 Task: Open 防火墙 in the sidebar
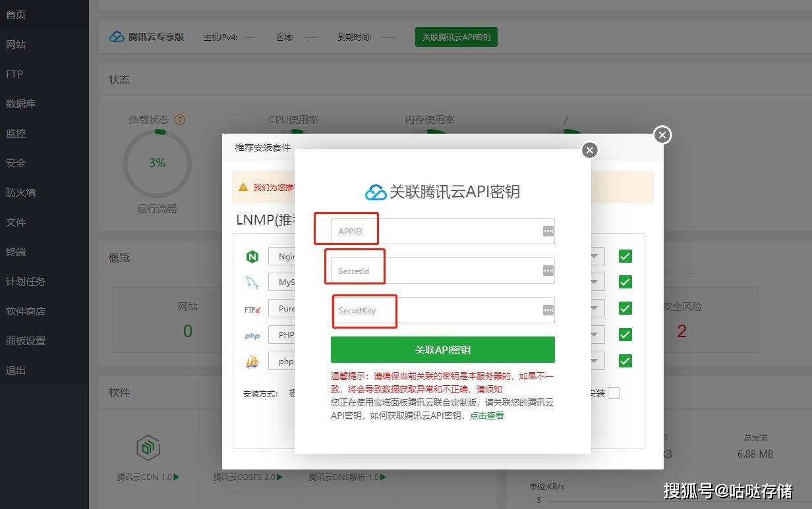click(44, 192)
